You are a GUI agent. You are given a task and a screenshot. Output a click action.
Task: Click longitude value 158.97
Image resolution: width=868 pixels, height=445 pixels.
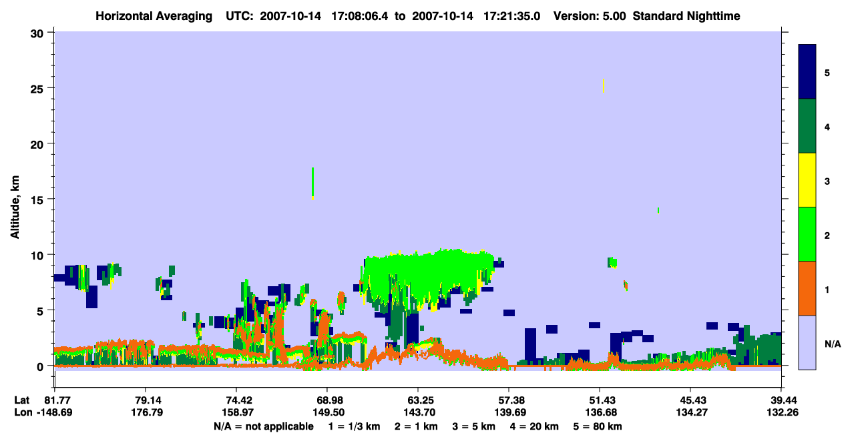[236, 412]
